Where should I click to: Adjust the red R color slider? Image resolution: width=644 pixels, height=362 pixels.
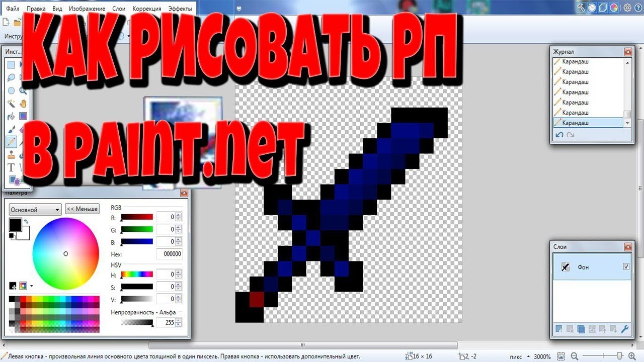[x=136, y=217]
